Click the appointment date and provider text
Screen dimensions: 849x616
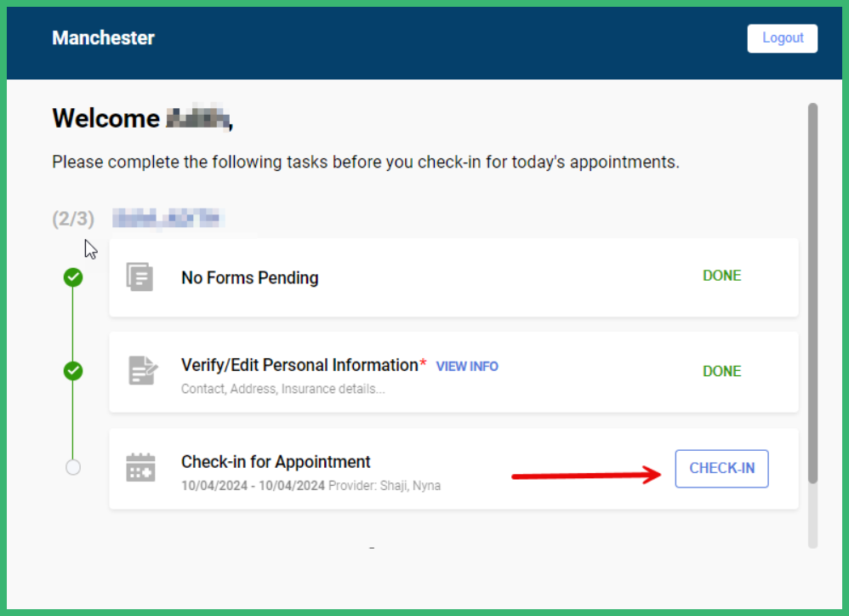(311, 486)
